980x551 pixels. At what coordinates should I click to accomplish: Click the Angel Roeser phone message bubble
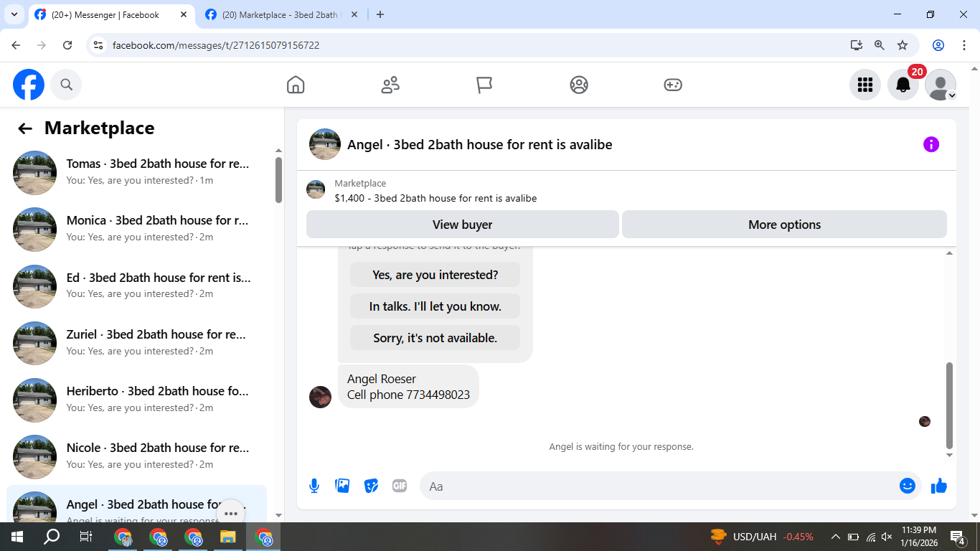(x=408, y=387)
